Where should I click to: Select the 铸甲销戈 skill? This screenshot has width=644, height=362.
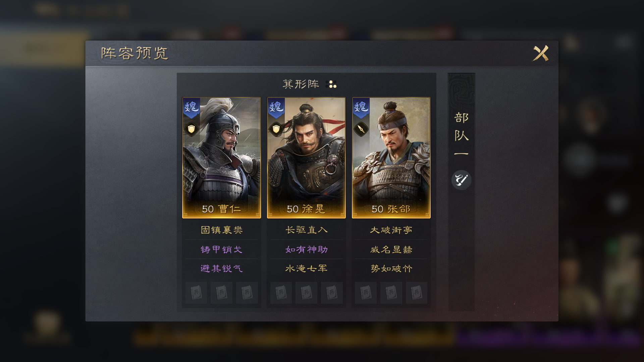221,249
